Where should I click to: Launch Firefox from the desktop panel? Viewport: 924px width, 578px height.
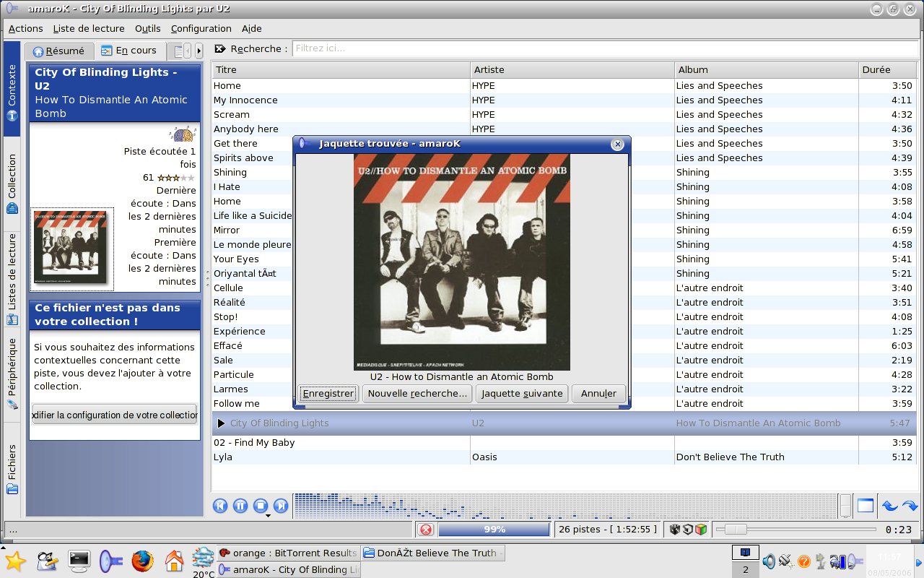point(142,561)
